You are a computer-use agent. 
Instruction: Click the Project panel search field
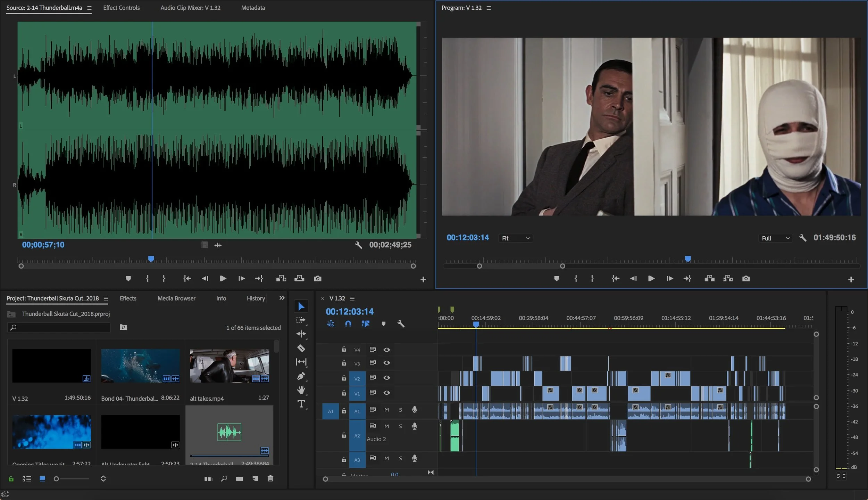tap(59, 328)
